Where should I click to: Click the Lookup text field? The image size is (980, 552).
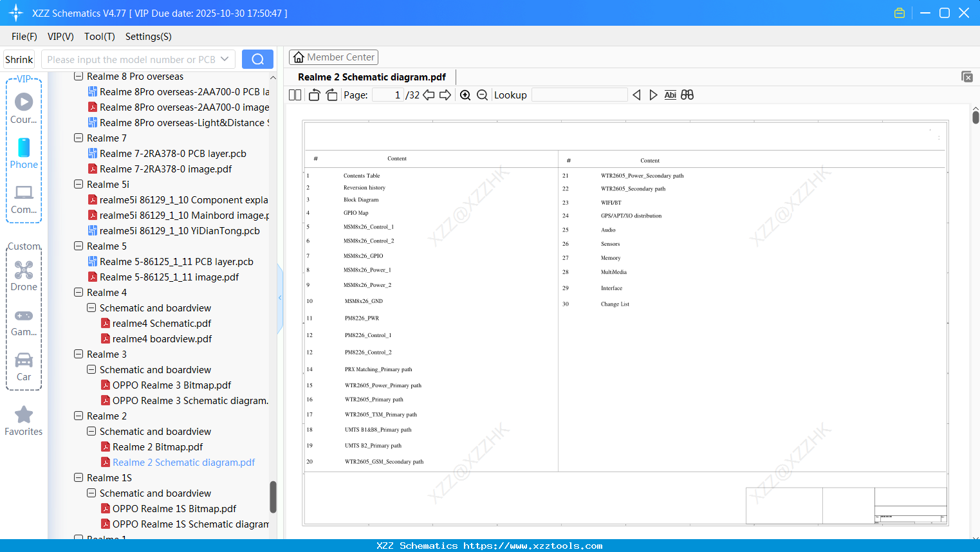pyautogui.click(x=580, y=95)
